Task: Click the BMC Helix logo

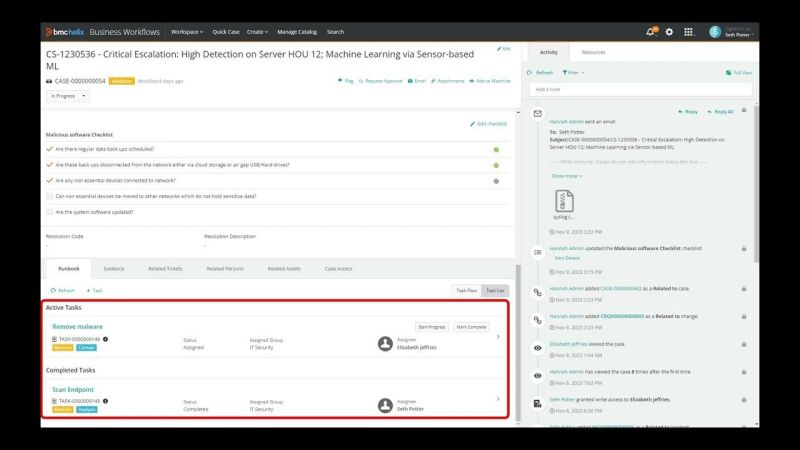Action: (x=65, y=32)
